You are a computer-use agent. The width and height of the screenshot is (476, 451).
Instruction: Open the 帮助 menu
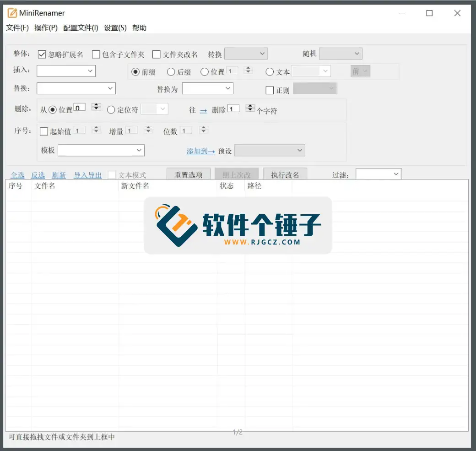click(139, 28)
